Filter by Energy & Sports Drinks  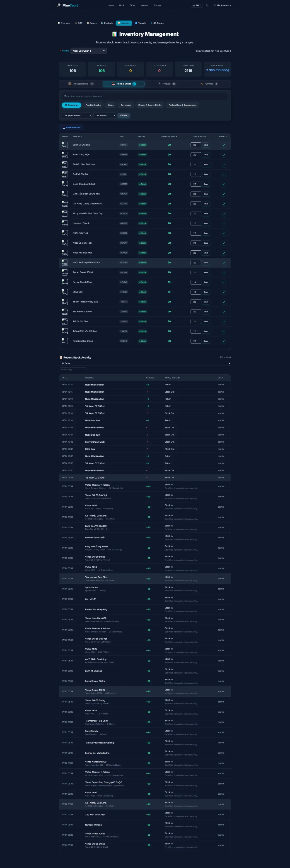point(150,105)
